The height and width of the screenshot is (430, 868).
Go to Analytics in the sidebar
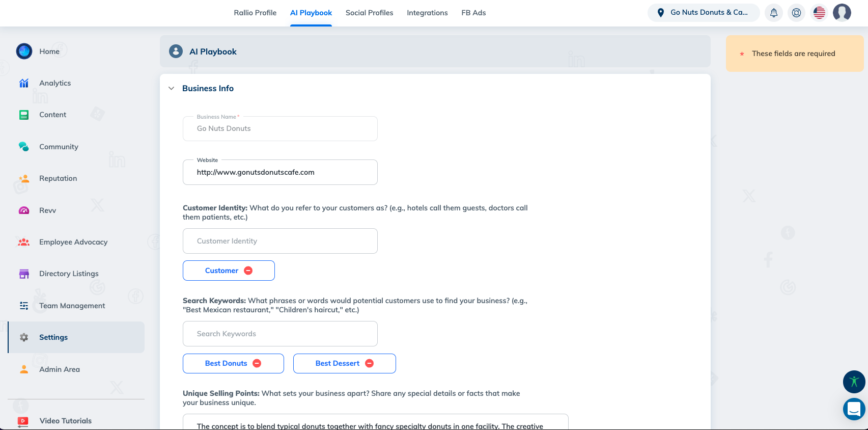pos(55,83)
